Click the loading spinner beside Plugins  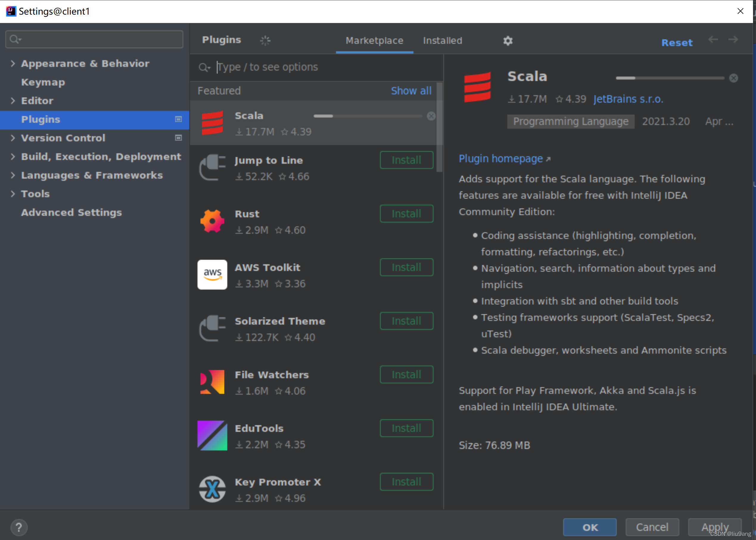pyautogui.click(x=265, y=41)
